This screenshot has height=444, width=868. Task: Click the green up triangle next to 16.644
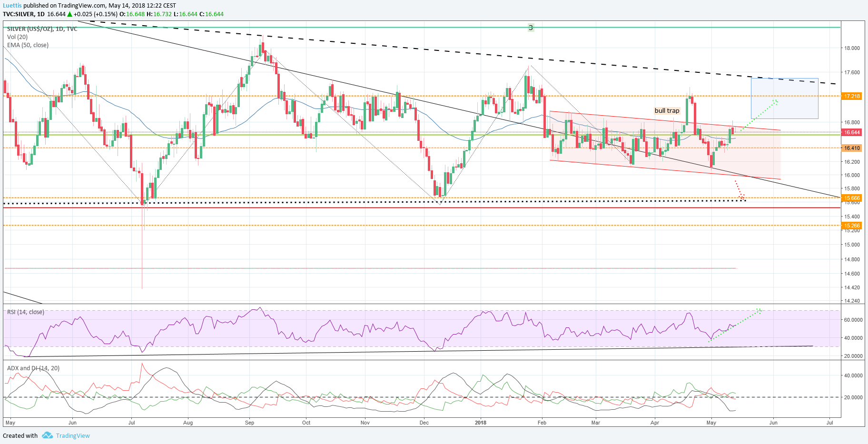(69, 14)
